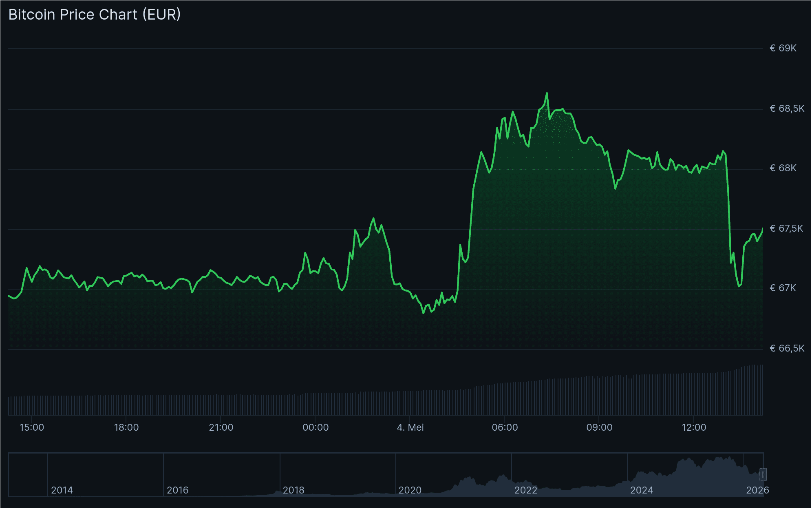
Task: Click the "Bitcoin Price Chart (EUR)" title
Action: point(94,15)
